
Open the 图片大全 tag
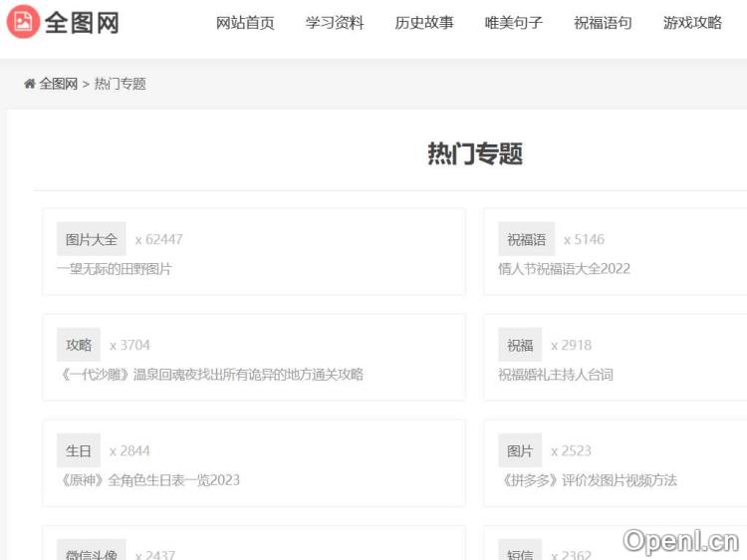point(92,239)
